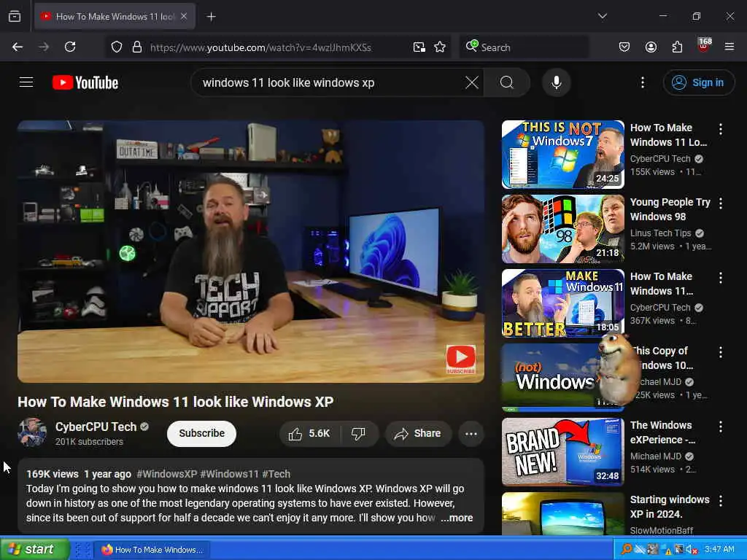Like the video with the thumbs-up 5.6K button

309,433
